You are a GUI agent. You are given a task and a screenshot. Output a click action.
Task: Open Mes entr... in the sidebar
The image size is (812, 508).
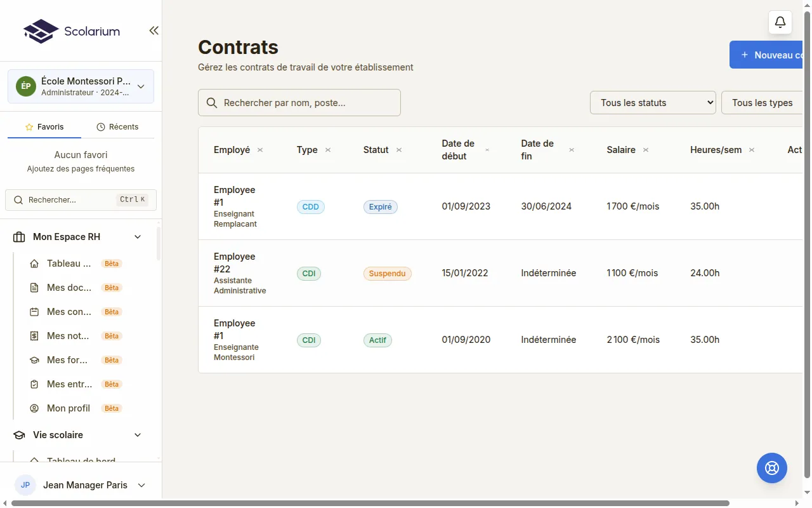click(x=70, y=384)
